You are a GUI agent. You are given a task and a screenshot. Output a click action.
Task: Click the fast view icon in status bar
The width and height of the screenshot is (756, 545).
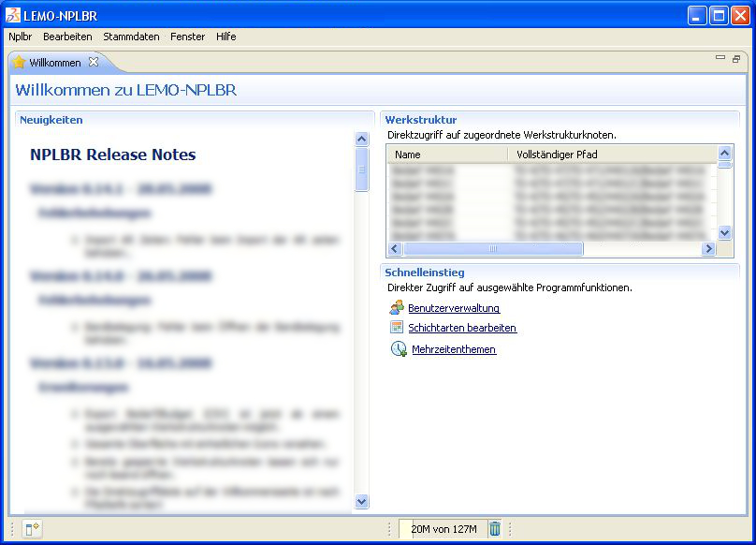[x=32, y=529]
